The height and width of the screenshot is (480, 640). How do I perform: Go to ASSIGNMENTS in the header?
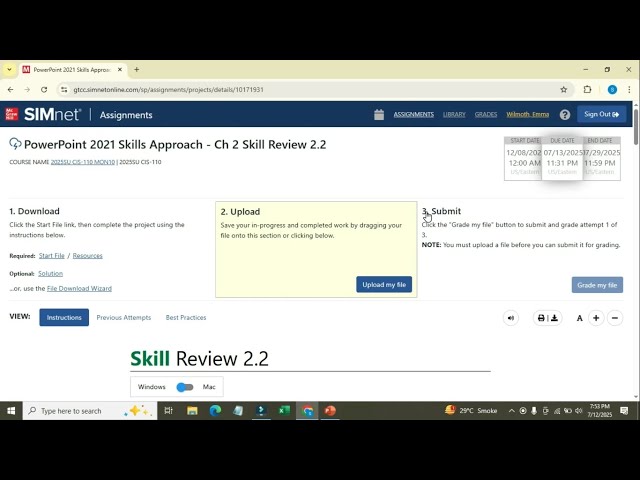[413, 115]
